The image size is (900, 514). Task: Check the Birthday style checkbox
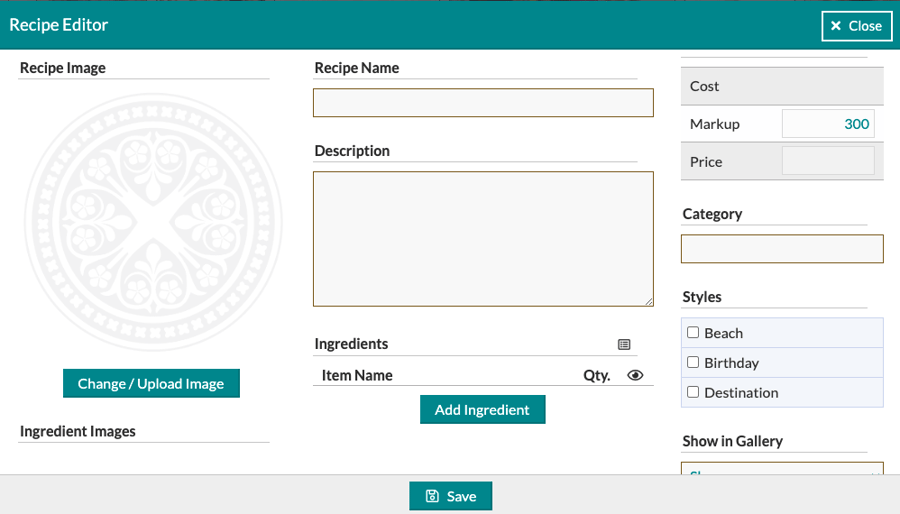coord(693,363)
